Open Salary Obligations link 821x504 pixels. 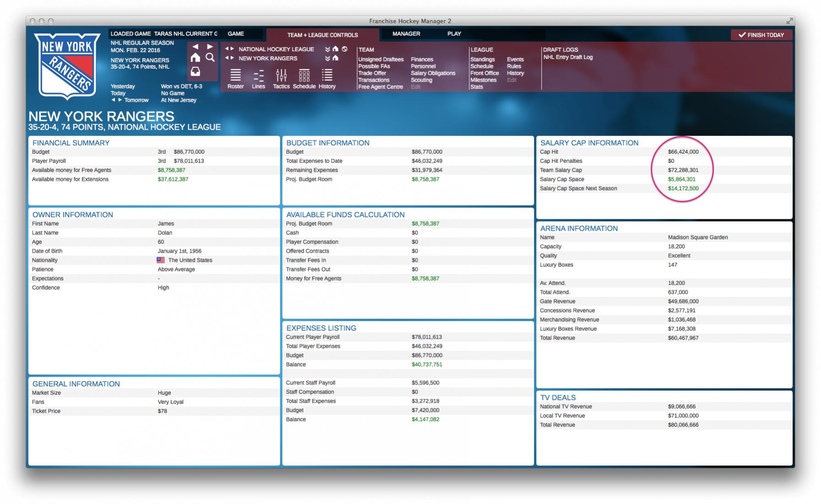[x=433, y=73]
